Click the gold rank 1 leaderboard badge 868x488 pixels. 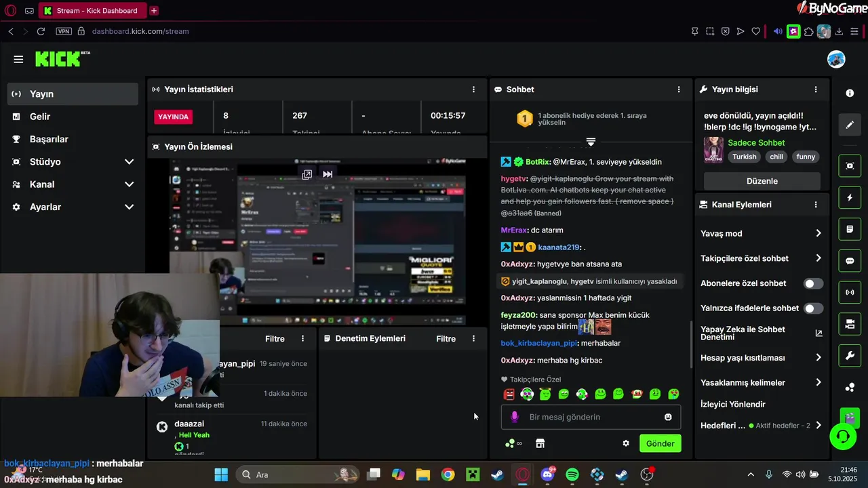click(524, 119)
